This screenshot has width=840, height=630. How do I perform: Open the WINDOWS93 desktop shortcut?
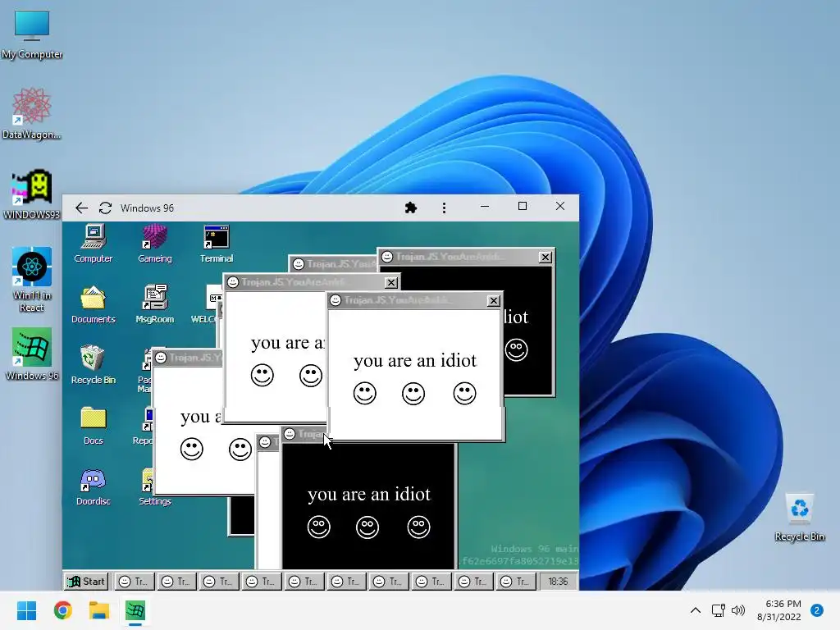click(32, 194)
